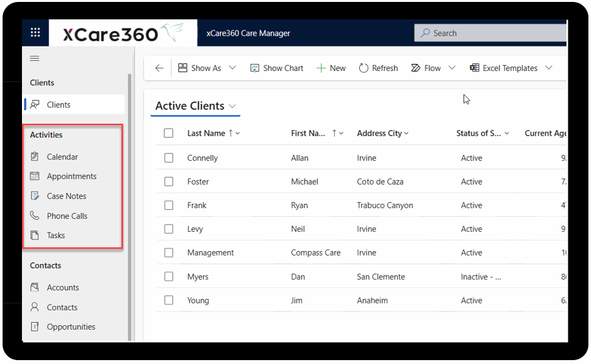
Task: Click the Anaheim city cell
Action: click(x=372, y=300)
